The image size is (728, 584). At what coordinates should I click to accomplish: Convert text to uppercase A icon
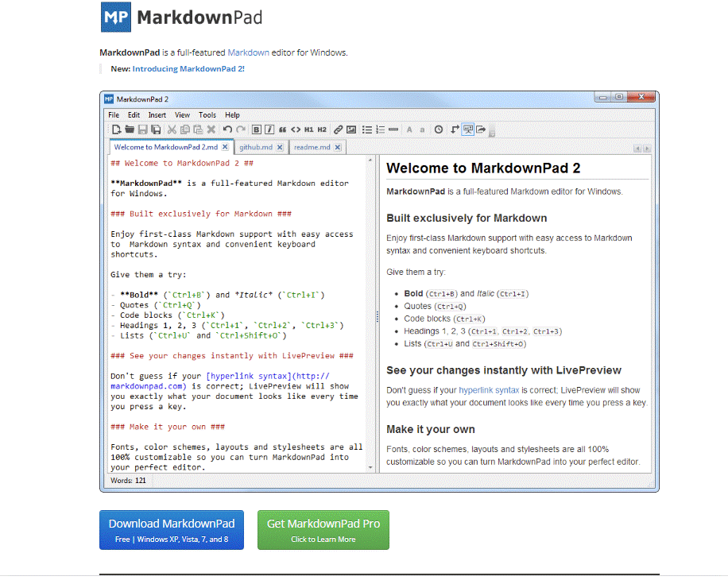pyautogui.click(x=409, y=130)
